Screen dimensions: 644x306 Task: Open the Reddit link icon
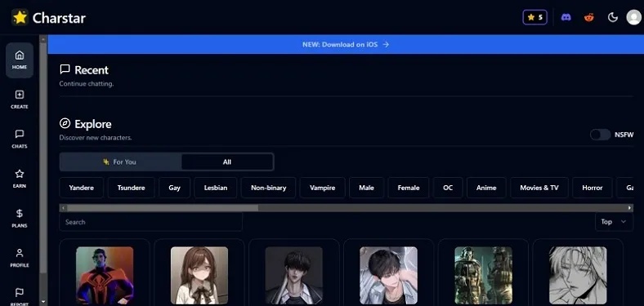589,17
